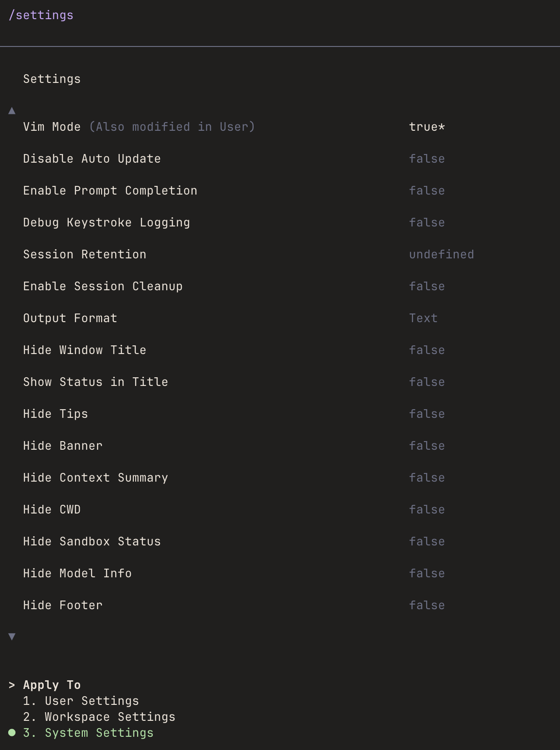Image resolution: width=560 pixels, height=750 pixels.
Task: Click the green dot beside System Settings
Action: click(x=12, y=733)
